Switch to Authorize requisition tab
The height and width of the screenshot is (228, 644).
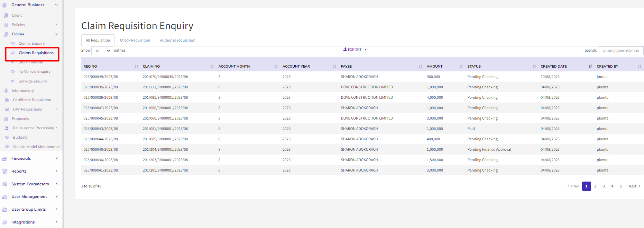pos(177,40)
